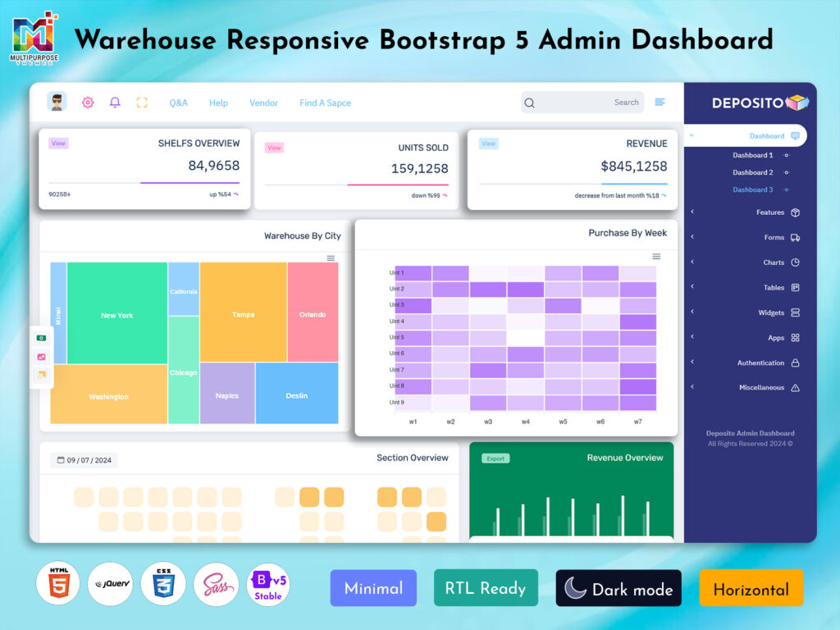Open the Purchase By Week chart menu
840x630 pixels.
(x=656, y=256)
